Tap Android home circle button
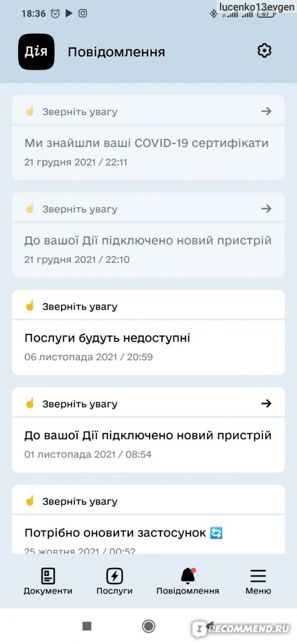Screen dimensions: 297x644 pos(148,626)
